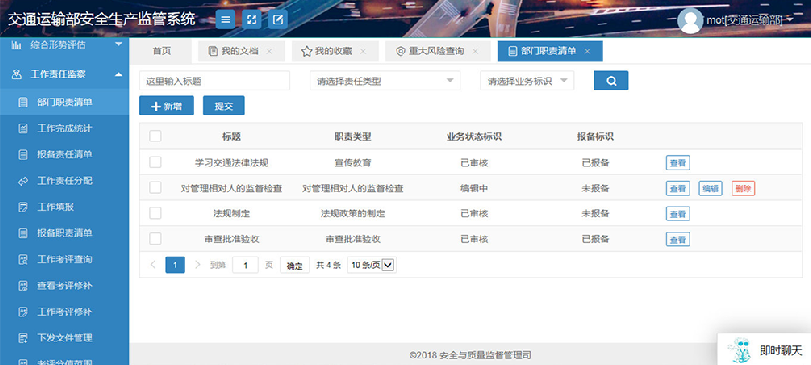Click 编辑 for 对管理相对人的监督检查 row
Image resolution: width=811 pixels, height=365 pixels.
tap(710, 189)
